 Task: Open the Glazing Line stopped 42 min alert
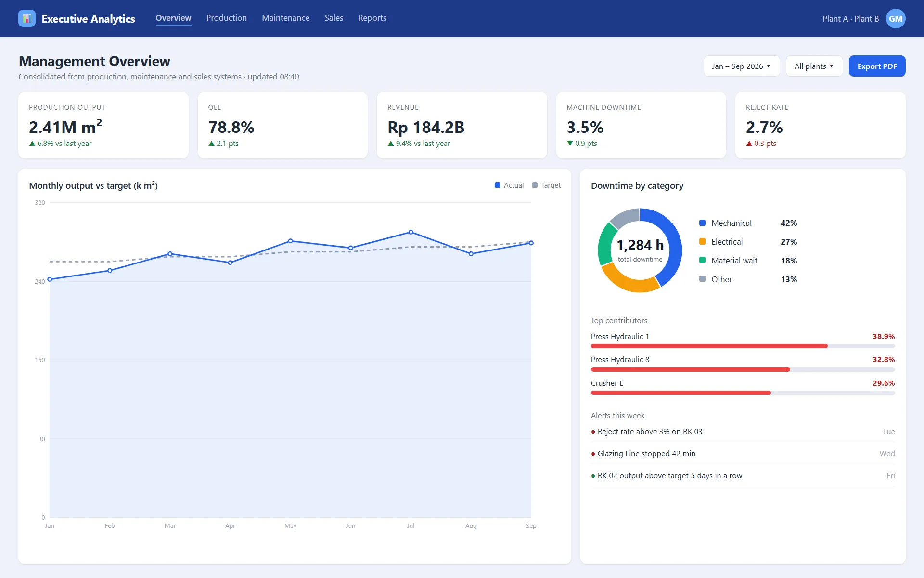pyautogui.click(x=743, y=454)
